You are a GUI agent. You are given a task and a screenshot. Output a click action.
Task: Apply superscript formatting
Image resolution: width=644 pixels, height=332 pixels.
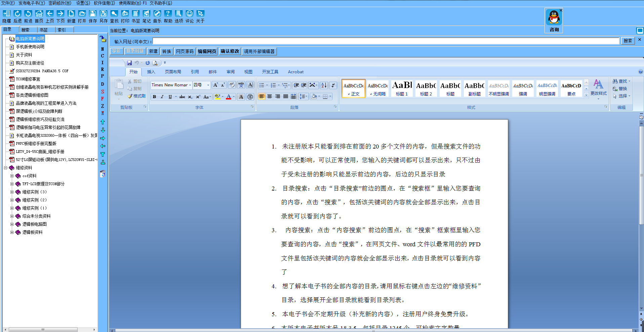pos(198,97)
